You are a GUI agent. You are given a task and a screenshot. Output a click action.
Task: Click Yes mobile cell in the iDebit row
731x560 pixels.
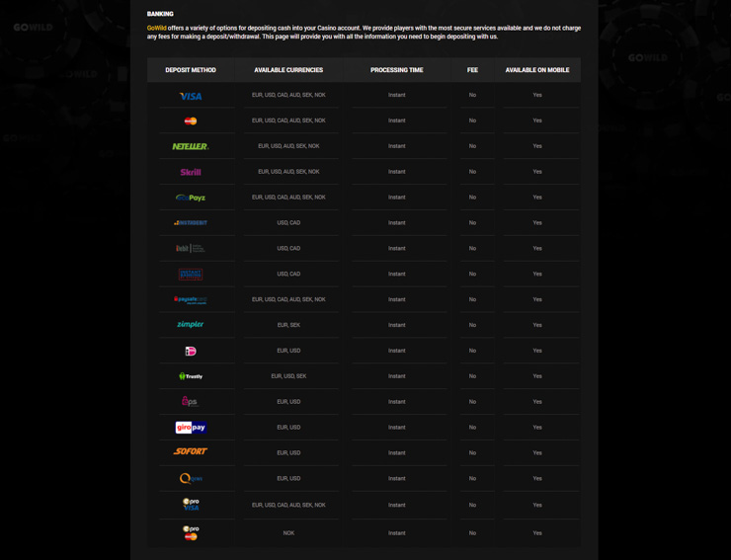click(537, 249)
